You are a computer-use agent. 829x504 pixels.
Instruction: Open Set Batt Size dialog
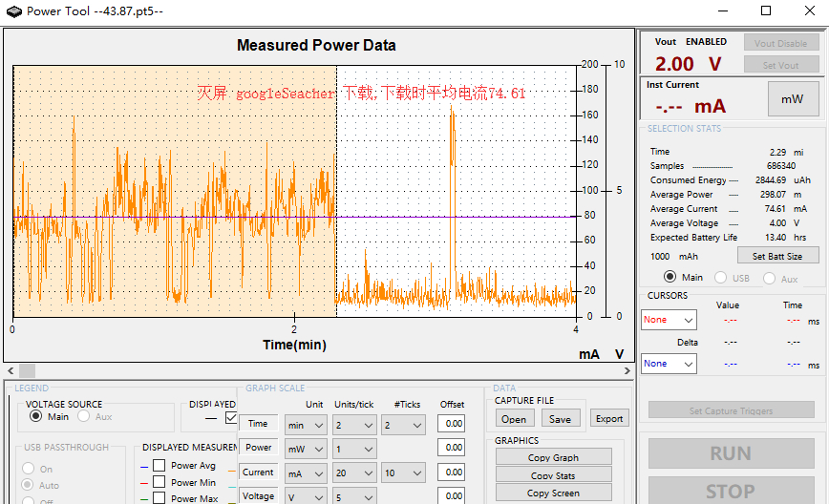777,256
